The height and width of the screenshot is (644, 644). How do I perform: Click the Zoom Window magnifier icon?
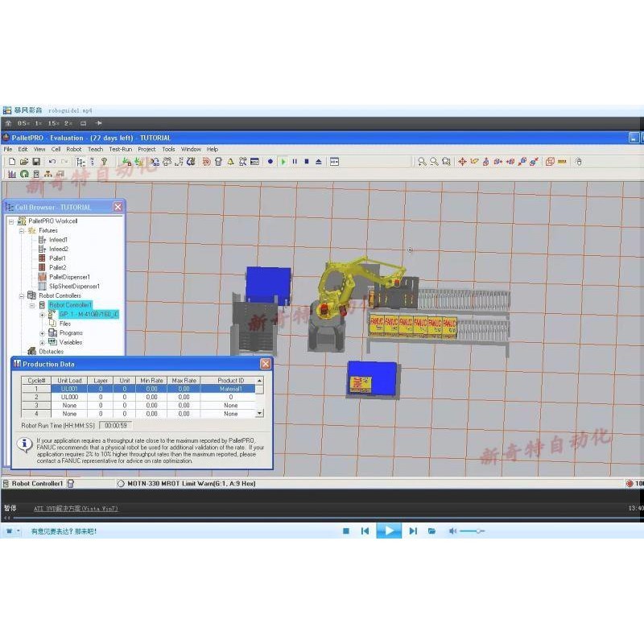coord(446,162)
